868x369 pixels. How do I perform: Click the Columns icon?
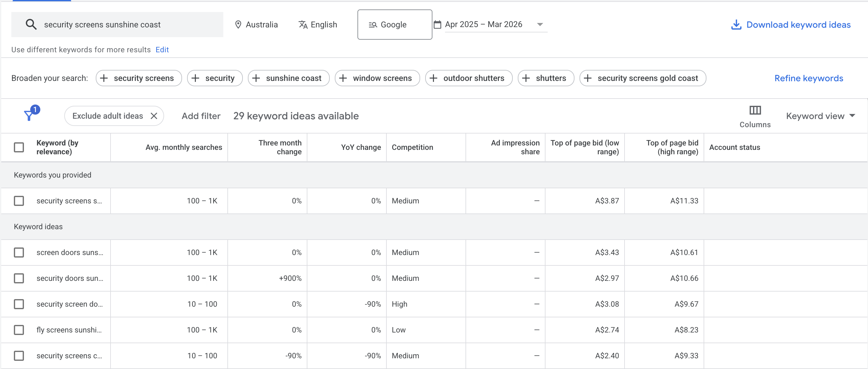tap(755, 110)
